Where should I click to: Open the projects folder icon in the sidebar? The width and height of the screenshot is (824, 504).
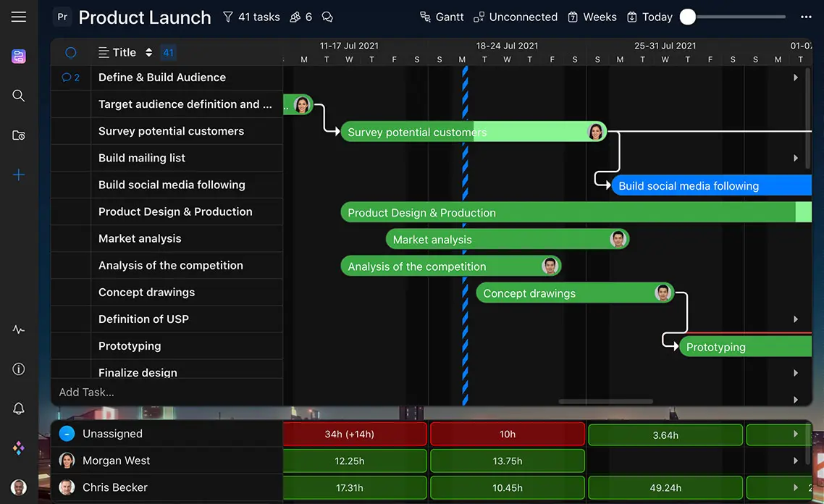(x=19, y=135)
